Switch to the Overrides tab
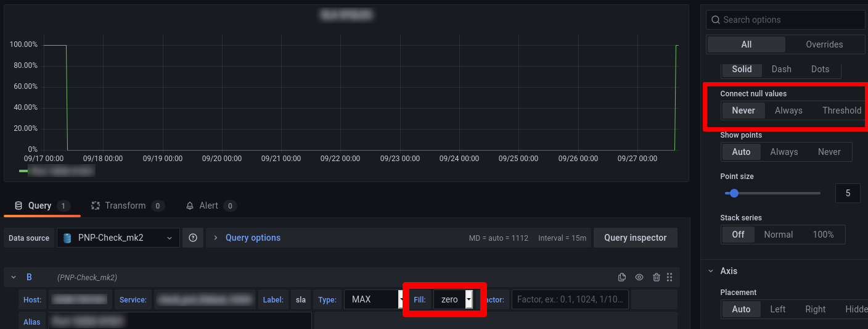Image resolution: width=868 pixels, height=329 pixels. coord(824,44)
